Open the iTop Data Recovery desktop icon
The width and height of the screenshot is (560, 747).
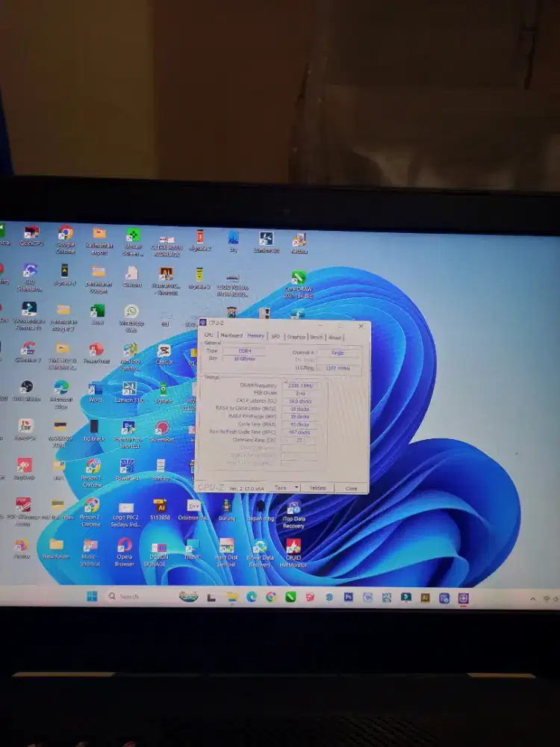click(293, 515)
